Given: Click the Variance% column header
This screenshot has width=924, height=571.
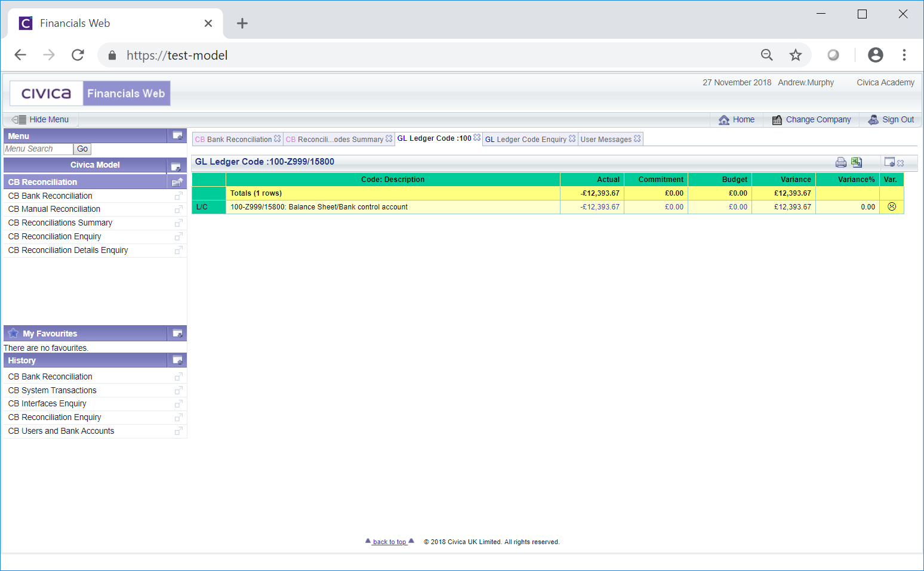Looking at the screenshot, I should tap(848, 180).
